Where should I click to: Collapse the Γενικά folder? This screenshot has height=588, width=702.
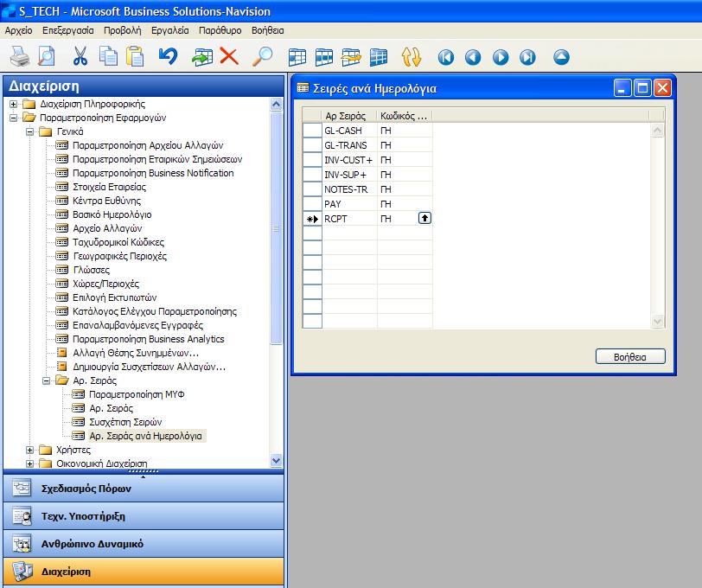(29, 131)
